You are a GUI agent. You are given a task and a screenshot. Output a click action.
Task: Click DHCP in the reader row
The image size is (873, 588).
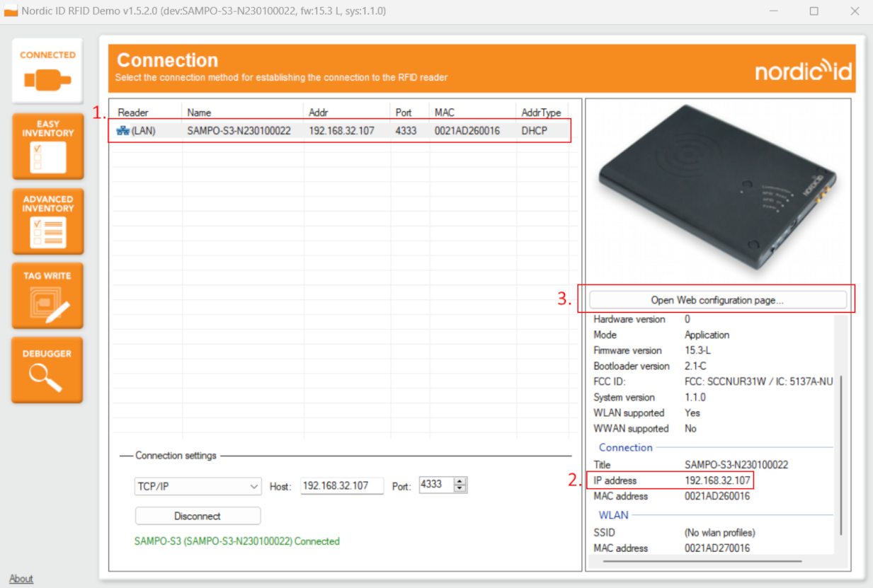click(x=535, y=131)
